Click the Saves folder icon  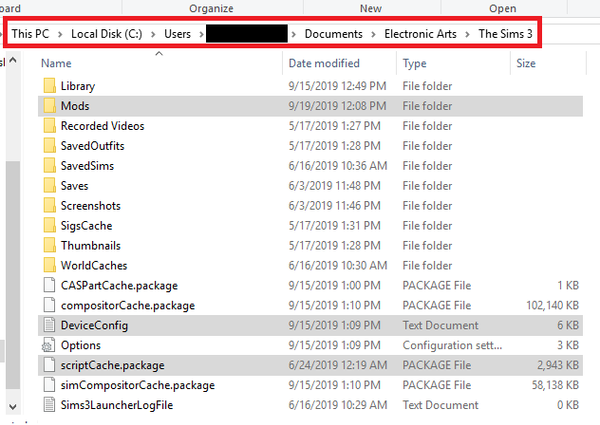coord(49,186)
